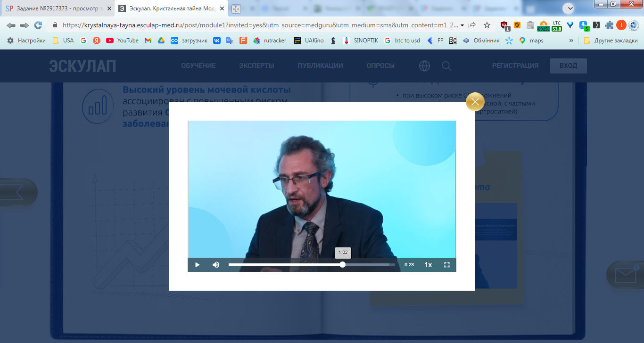Mute the video volume
The width and height of the screenshot is (644, 343).
216,265
